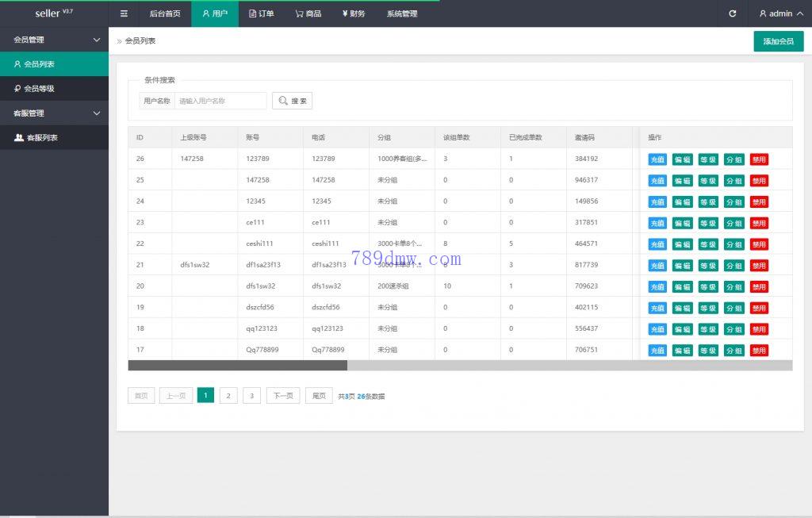
Task: Click 充值 for member ID 26
Action: [657, 159]
